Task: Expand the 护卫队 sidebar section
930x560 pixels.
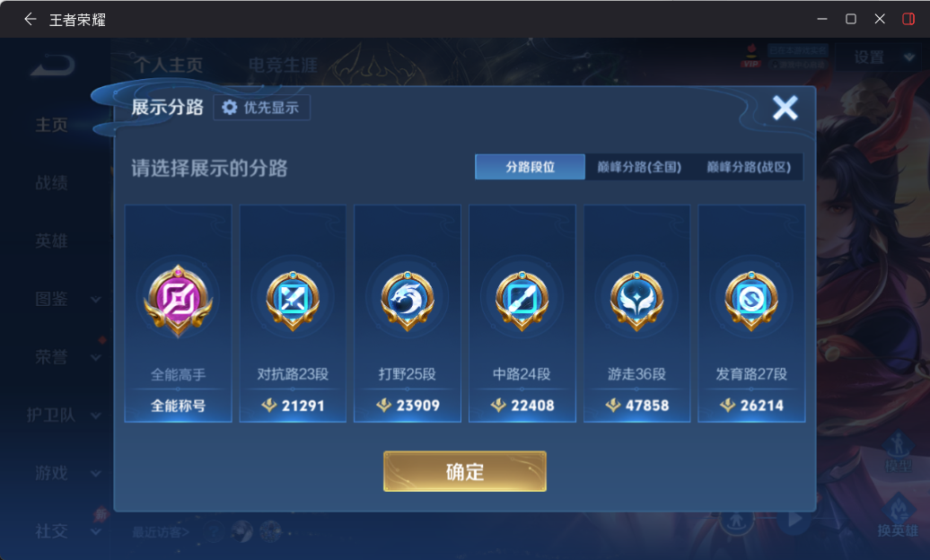Action: coord(63,415)
